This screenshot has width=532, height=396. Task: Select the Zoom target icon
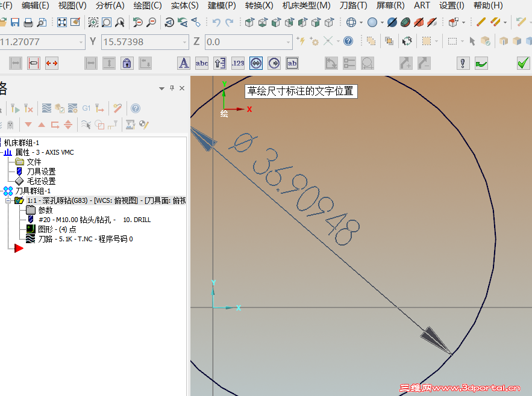[x=106, y=22]
